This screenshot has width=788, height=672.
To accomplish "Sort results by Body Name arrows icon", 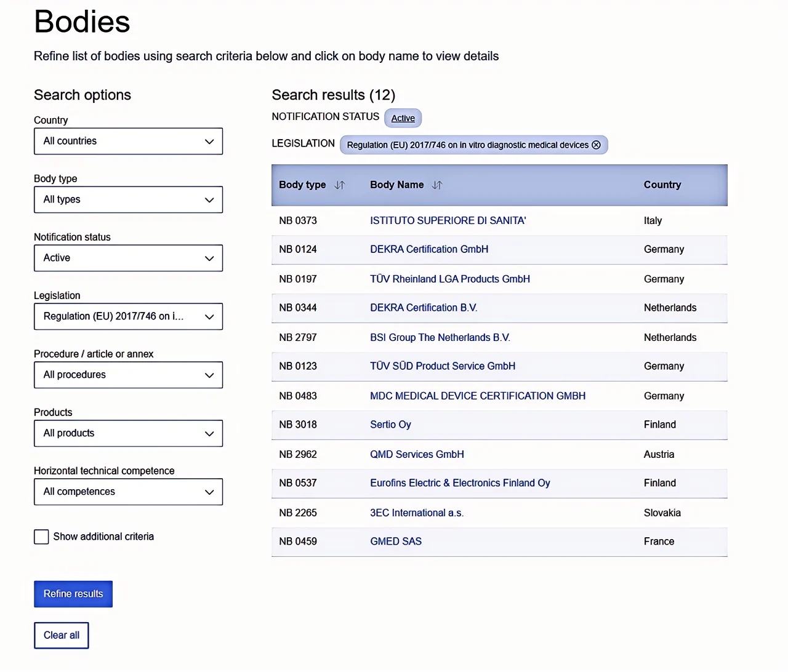I will click(437, 185).
